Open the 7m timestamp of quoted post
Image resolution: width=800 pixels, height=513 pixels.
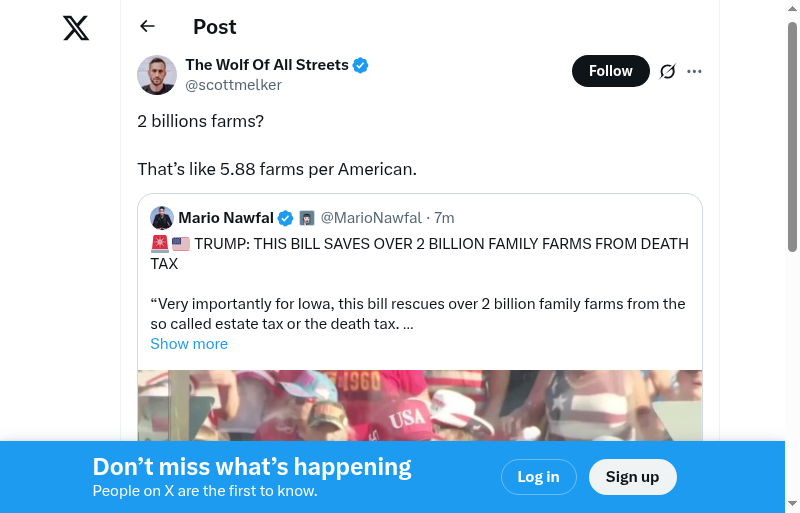tap(444, 218)
